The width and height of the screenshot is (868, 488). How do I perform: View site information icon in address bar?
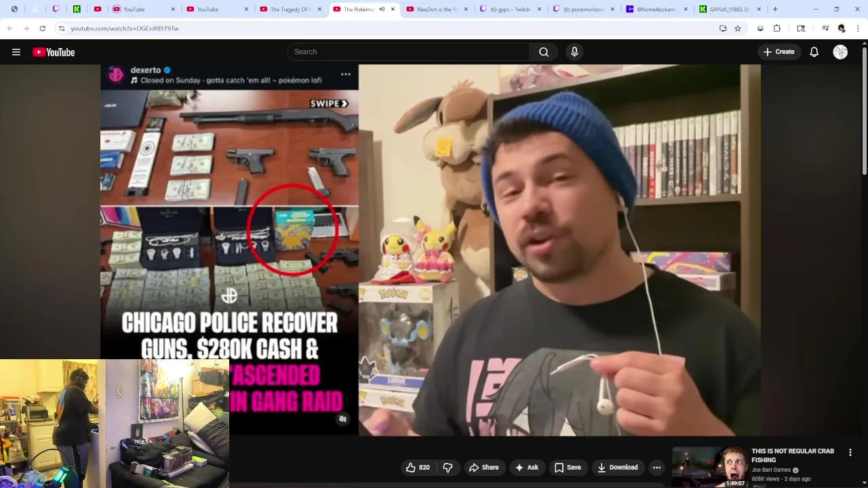(62, 28)
